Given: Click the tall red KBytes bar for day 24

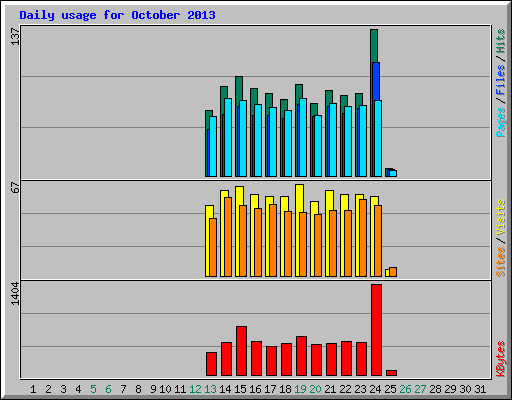Looking at the screenshot, I should (377, 330).
